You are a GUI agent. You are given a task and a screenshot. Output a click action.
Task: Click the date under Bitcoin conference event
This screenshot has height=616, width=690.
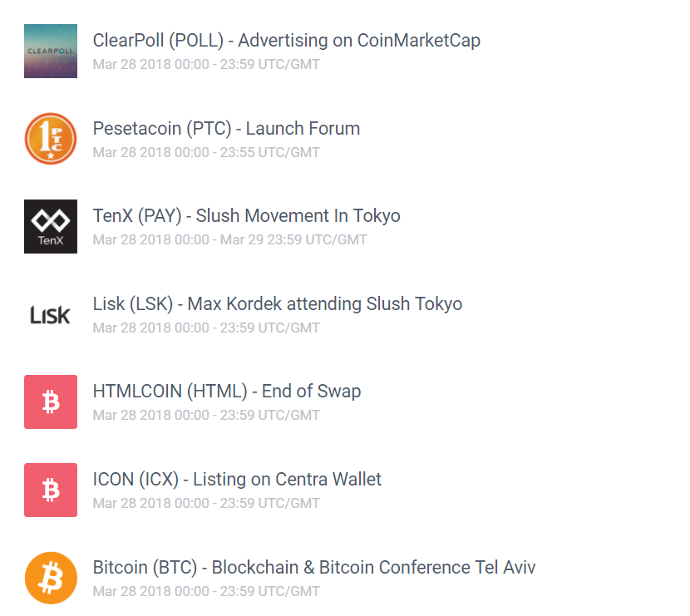(205, 591)
